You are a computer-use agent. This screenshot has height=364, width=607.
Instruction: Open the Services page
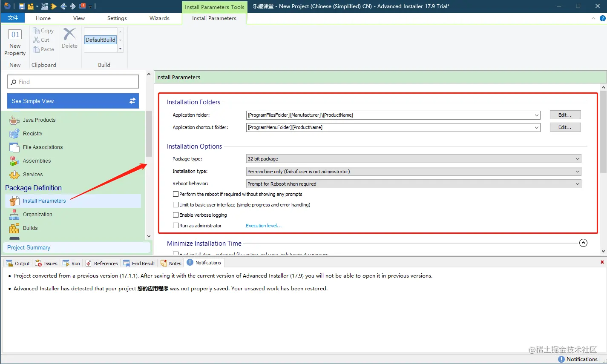coord(33,175)
